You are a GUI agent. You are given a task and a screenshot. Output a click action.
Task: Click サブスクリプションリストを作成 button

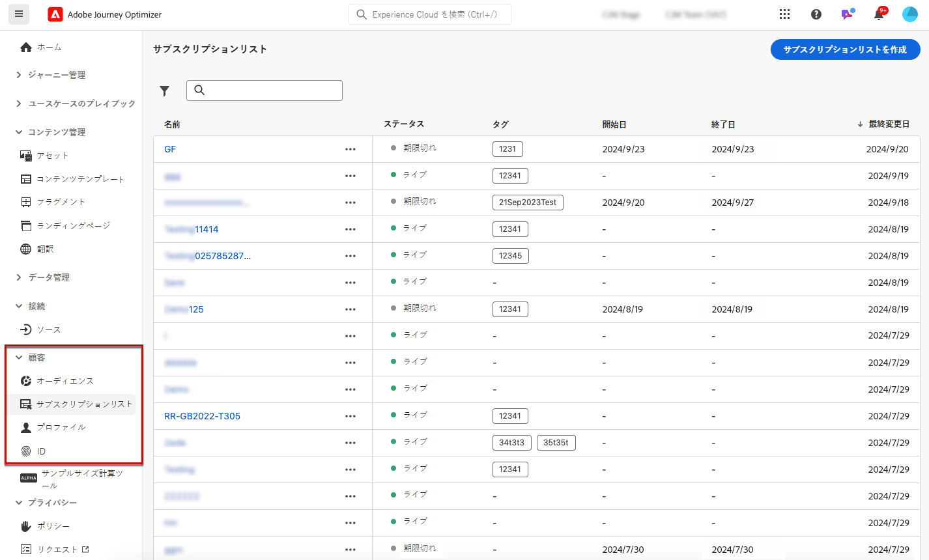pyautogui.click(x=845, y=49)
